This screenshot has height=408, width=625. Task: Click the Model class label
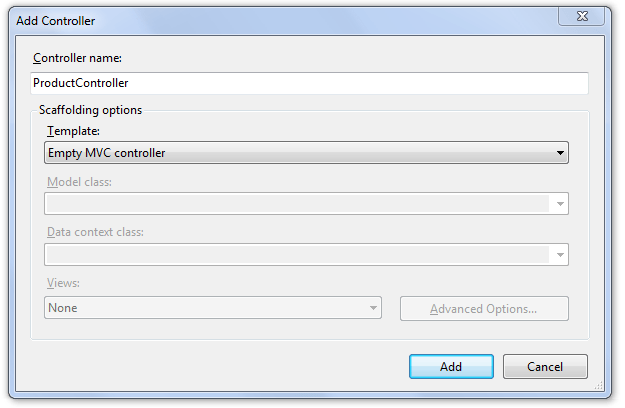[x=79, y=182]
